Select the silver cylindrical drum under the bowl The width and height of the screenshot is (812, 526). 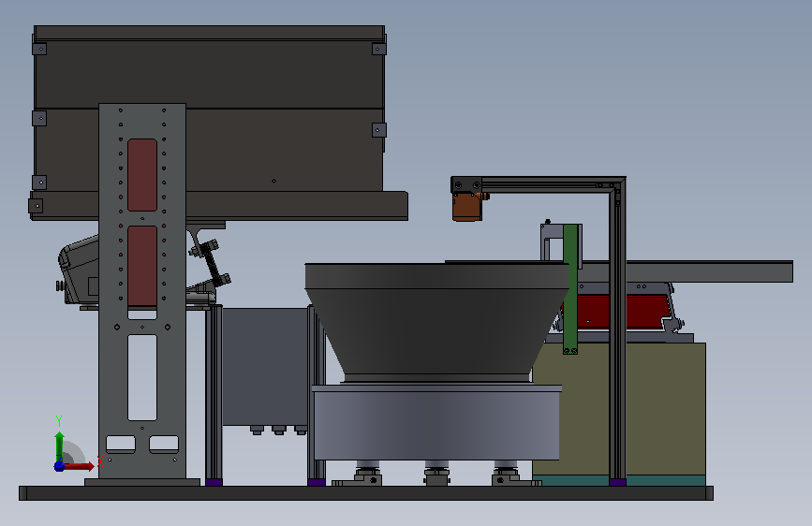pyautogui.click(x=436, y=423)
